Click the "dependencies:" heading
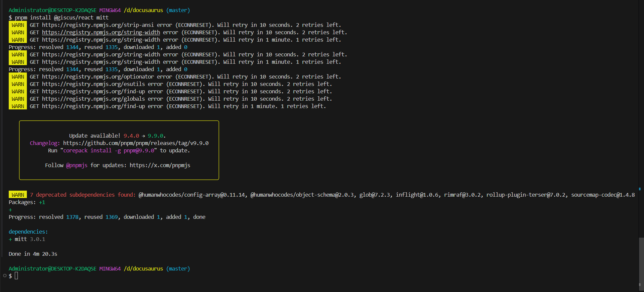Screen dimensions: 644x292 [x=28, y=232]
